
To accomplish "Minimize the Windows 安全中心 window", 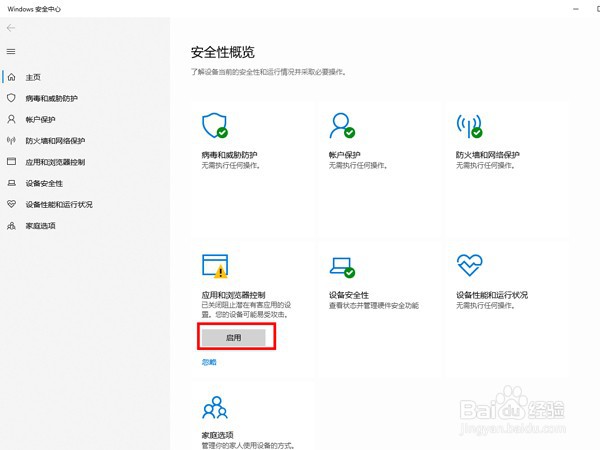I will 576,9.
